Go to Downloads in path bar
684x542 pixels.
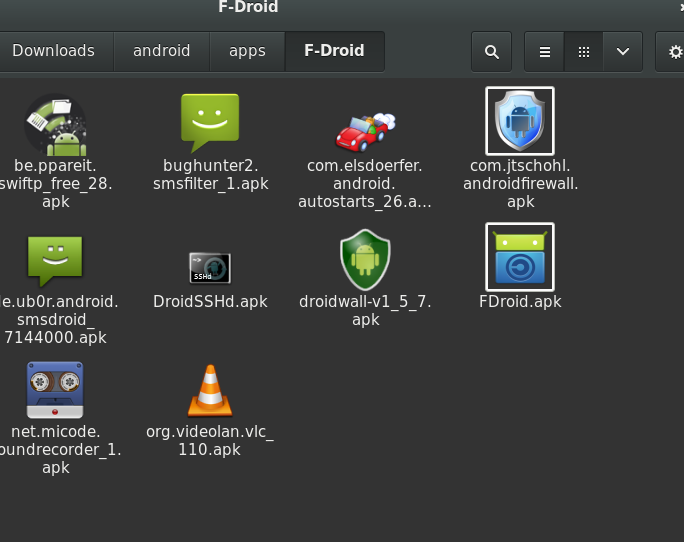54,51
